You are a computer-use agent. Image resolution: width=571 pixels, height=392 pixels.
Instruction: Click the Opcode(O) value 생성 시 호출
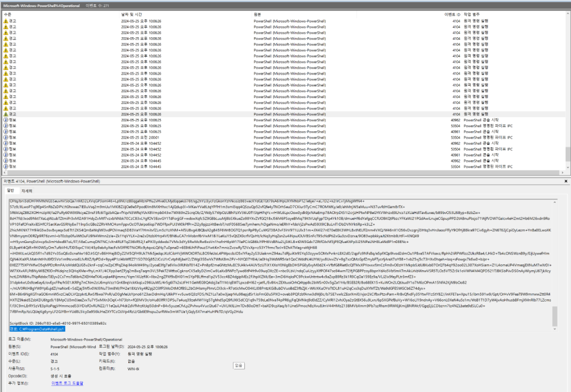(61, 376)
